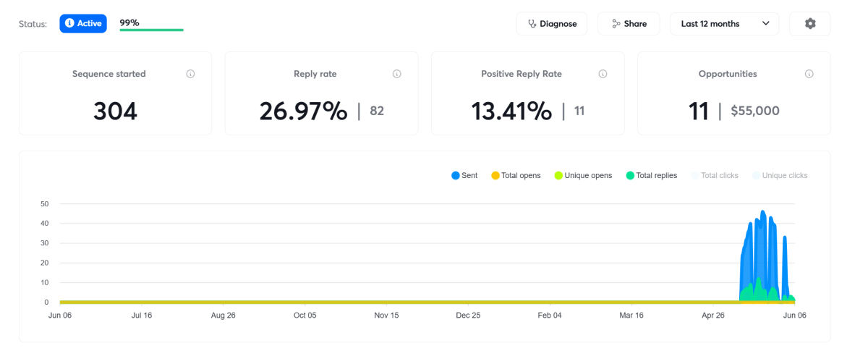This screenshot has height=351, width=868.
Task: Show info tooltip for Opportunities
Action: click(809, 74)
